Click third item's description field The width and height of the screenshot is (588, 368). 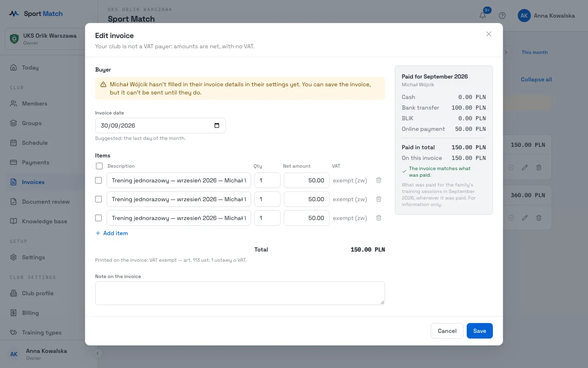pyautogui.click(x=179, y=218)
